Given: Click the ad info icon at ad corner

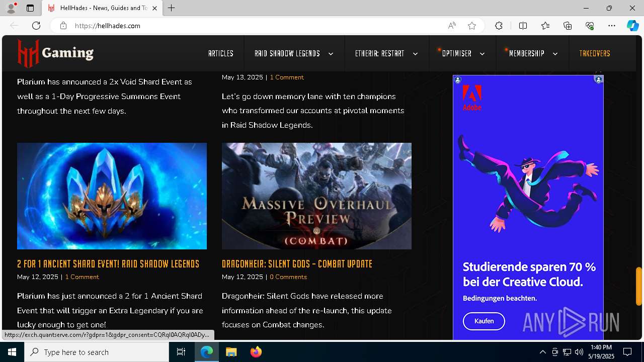Looking at the screenshot, I should [599, 79].
